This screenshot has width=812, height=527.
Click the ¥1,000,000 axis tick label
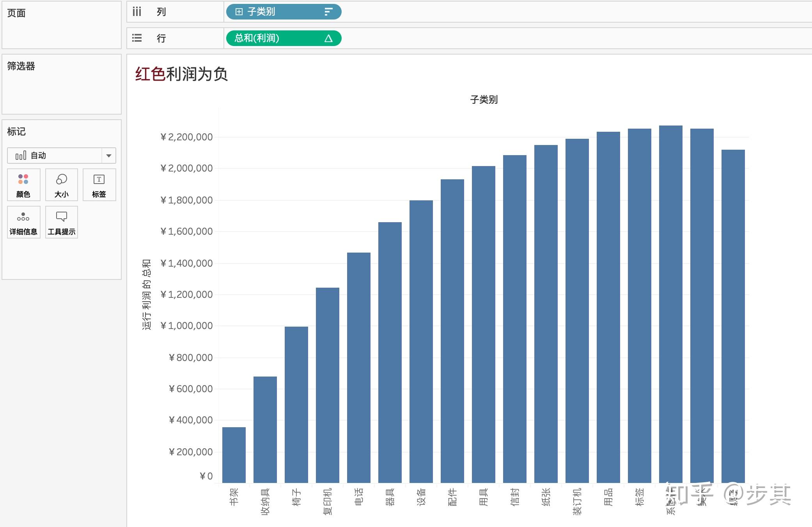187,325
